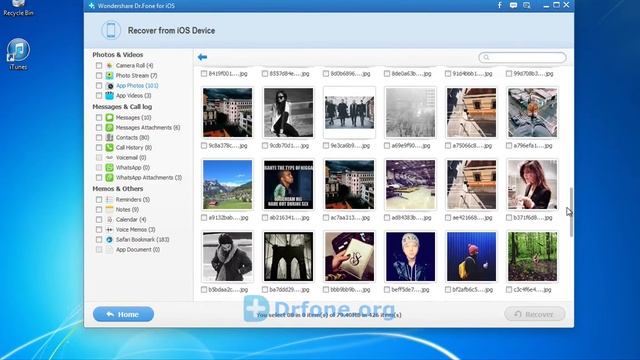Tick the Contacts checkbox
Viewport: 640px width, 360px height.
(99, 138)
